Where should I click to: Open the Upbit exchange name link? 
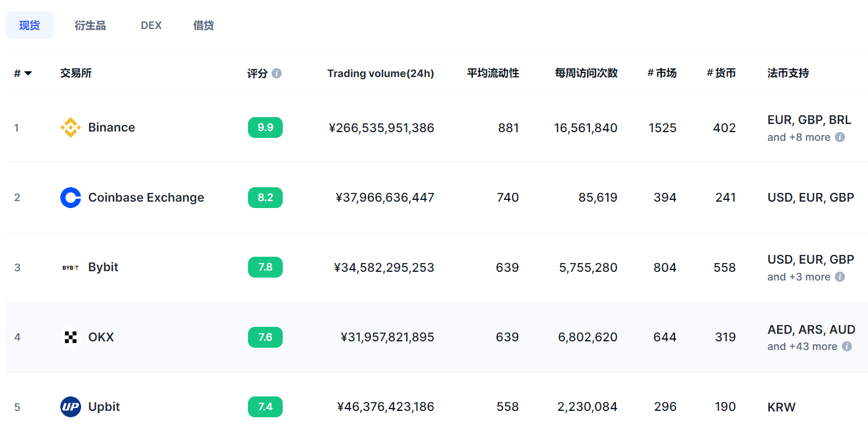[104, 407]
